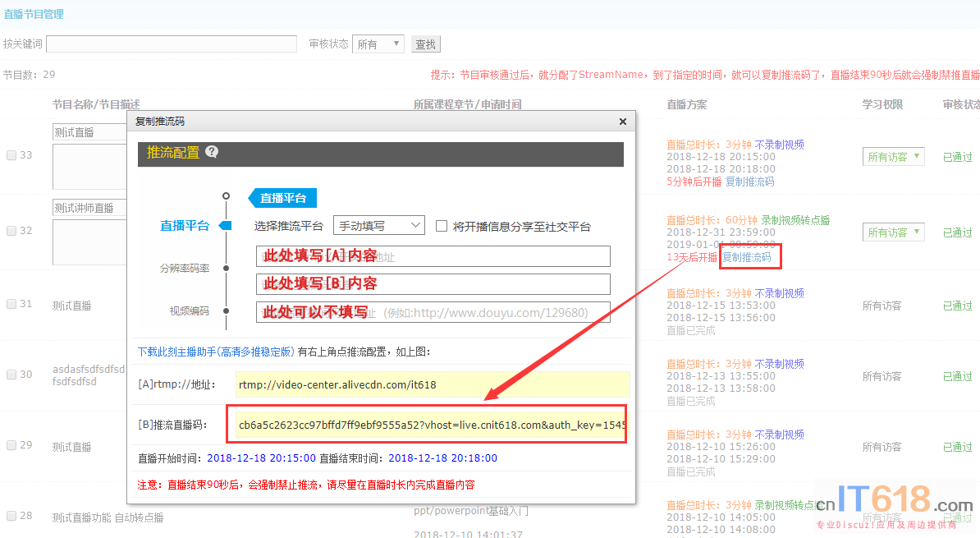Screen dimensions: 980x538
Task: Check the checkbox for row 28
Action: (11, 516)
